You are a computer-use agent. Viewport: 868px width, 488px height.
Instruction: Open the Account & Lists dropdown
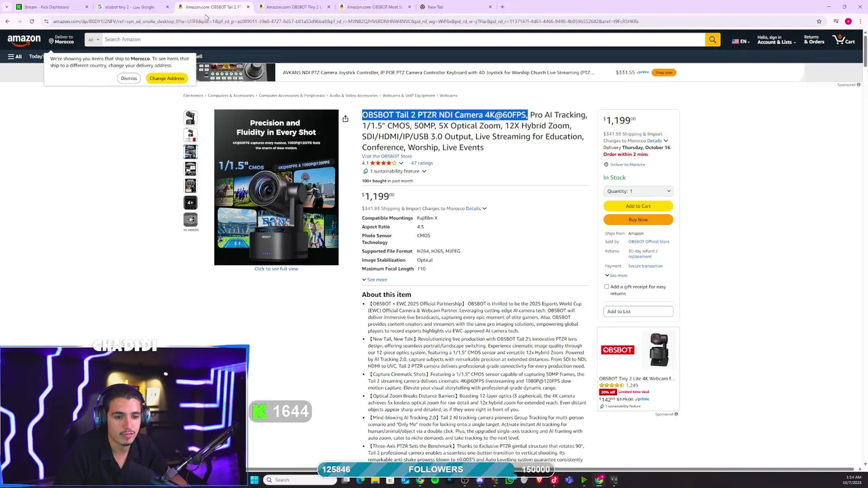point(776,39)
